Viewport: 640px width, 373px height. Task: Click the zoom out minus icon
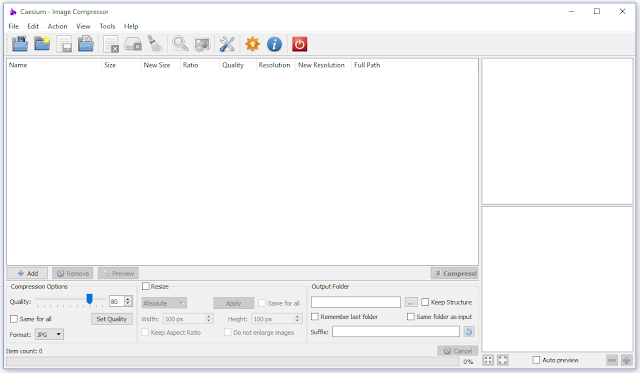[x=612, y=360]
